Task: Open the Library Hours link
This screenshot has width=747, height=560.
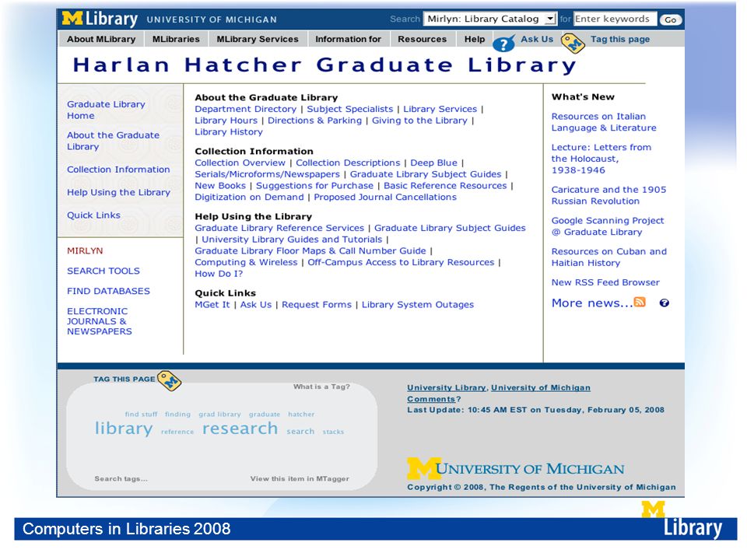Action: [x=226, y=121]
